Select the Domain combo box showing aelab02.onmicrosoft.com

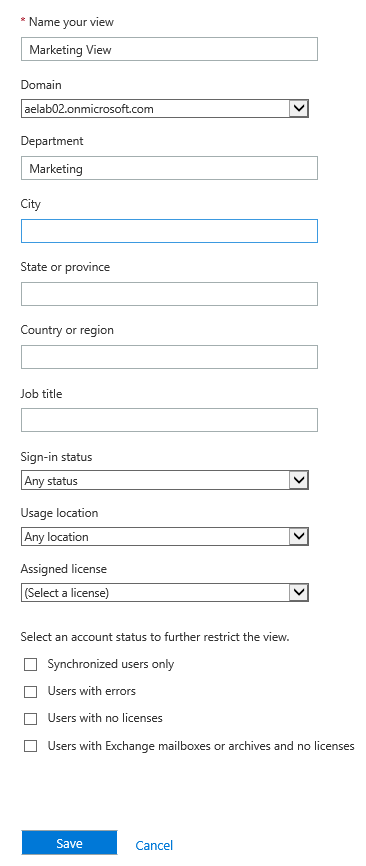click(x=165, y=108)
